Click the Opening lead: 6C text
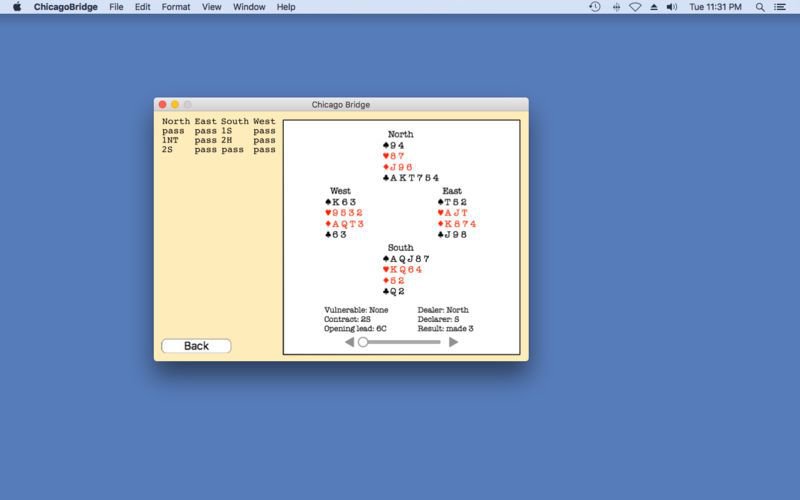 [x=355, y=329]
